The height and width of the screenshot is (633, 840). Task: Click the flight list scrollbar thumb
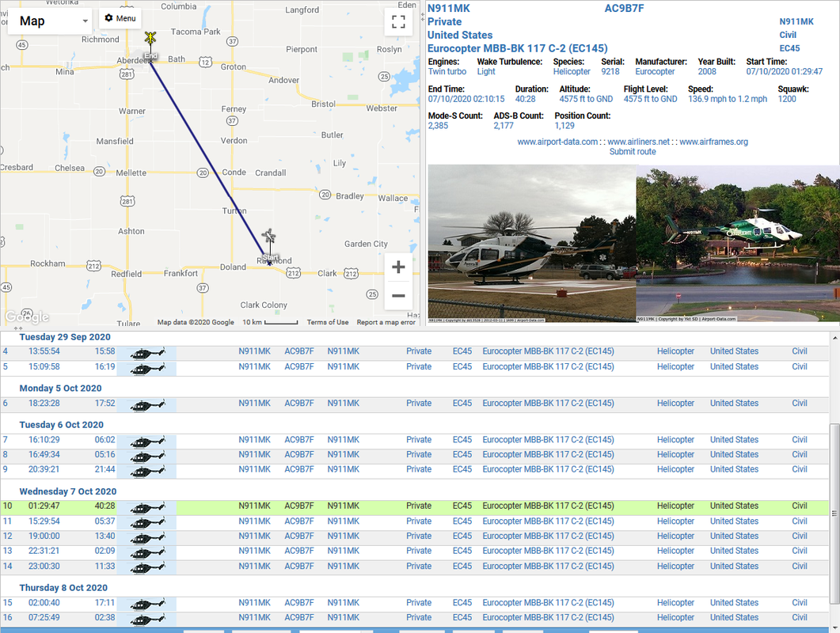(834, 513)
